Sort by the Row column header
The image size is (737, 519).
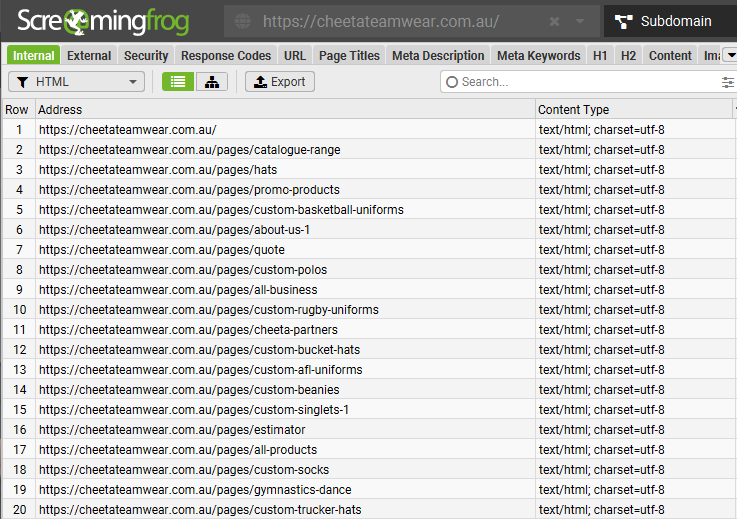pyautogui.click(x=18, y=110)
